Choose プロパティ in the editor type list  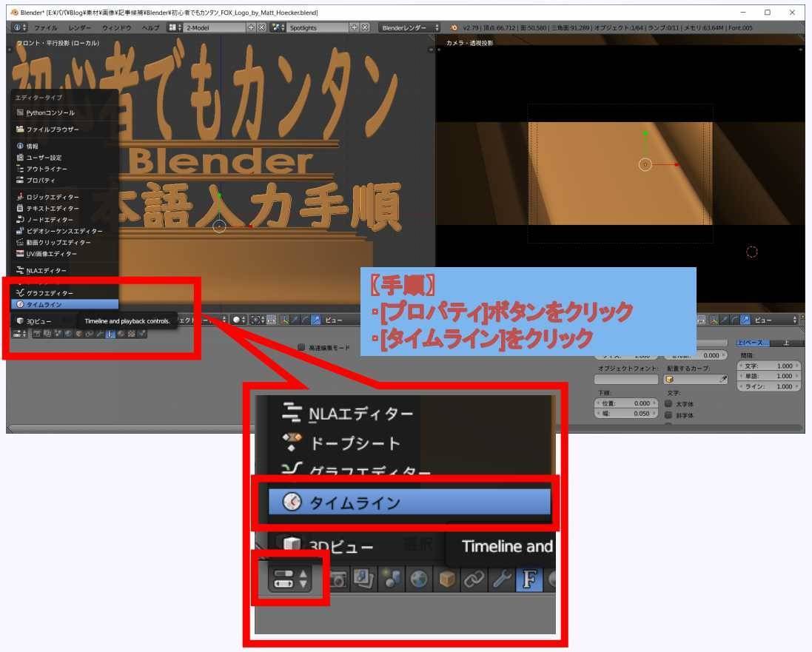click(64, 181)
